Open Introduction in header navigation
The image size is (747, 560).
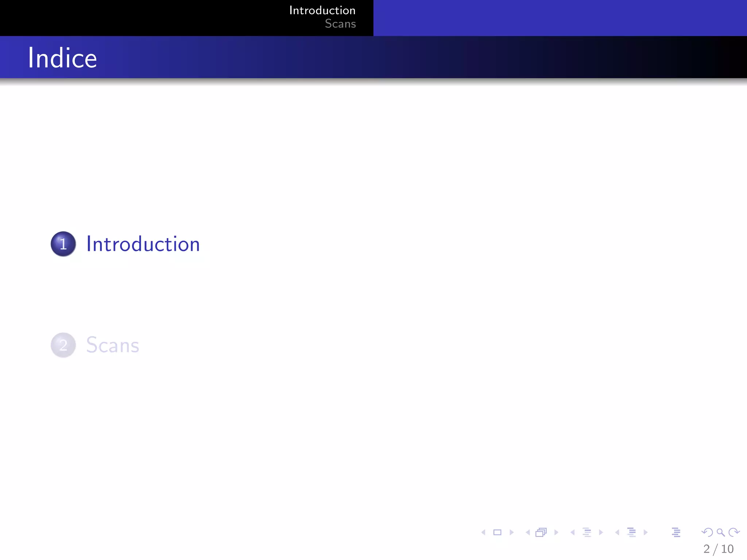pyautogui.click(x=322, y=10)
